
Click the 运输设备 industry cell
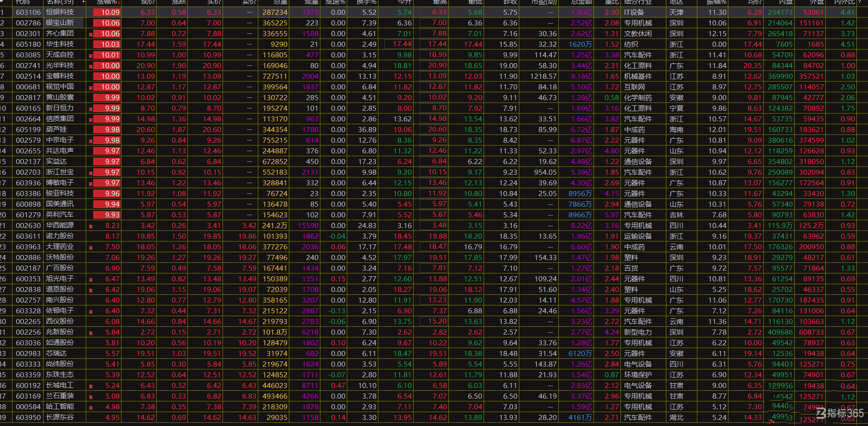click(638, 236)
